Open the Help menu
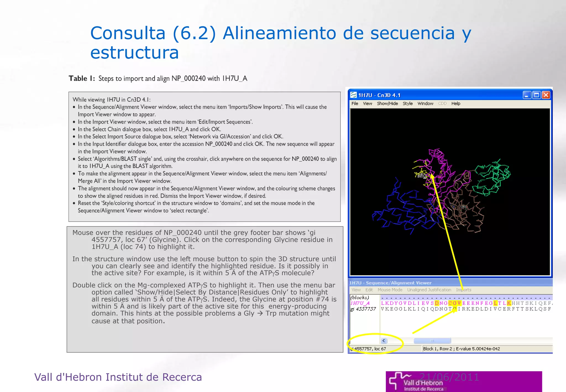The image size is (566, 392). point(455,103)
